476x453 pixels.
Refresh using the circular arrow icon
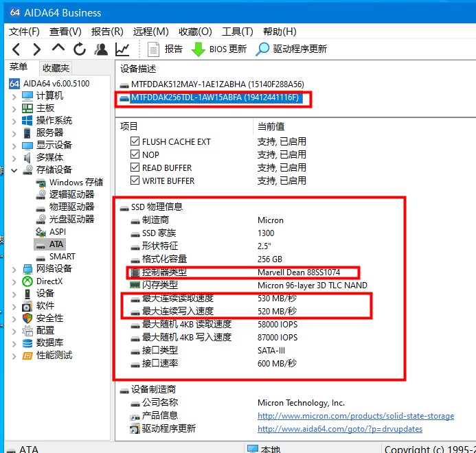tap(80, 49)
